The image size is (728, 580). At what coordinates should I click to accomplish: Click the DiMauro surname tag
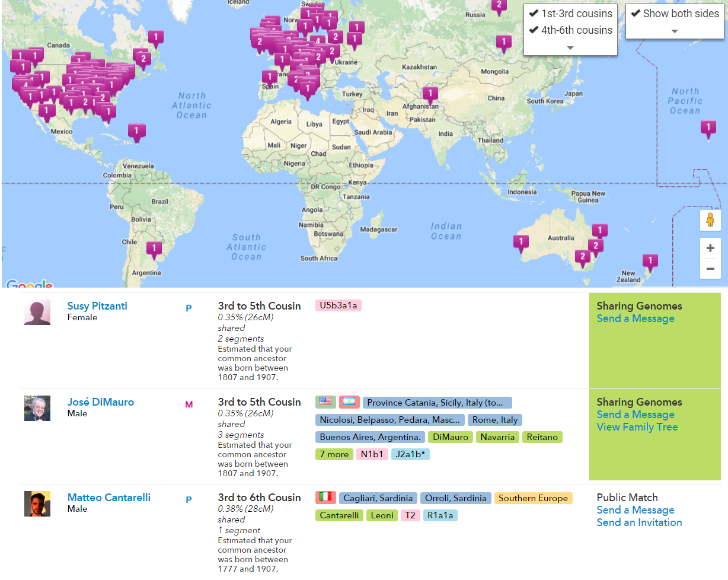coord(451,437)
